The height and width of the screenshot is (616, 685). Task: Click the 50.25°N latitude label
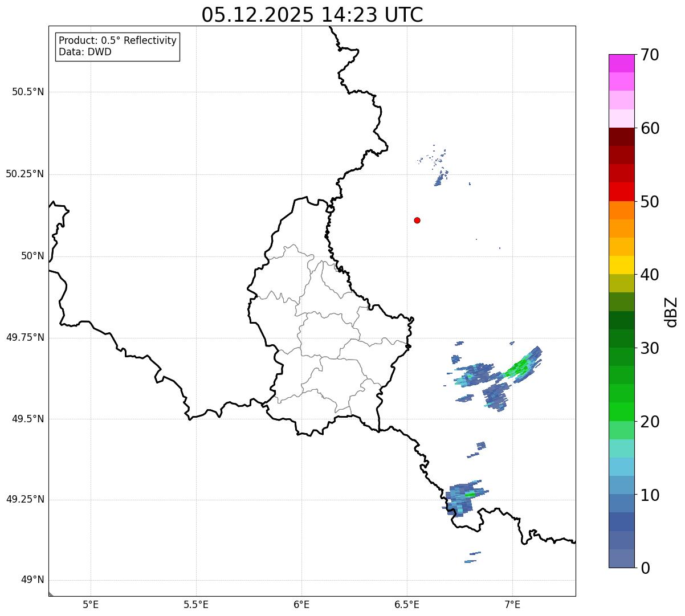click(25, 174)
